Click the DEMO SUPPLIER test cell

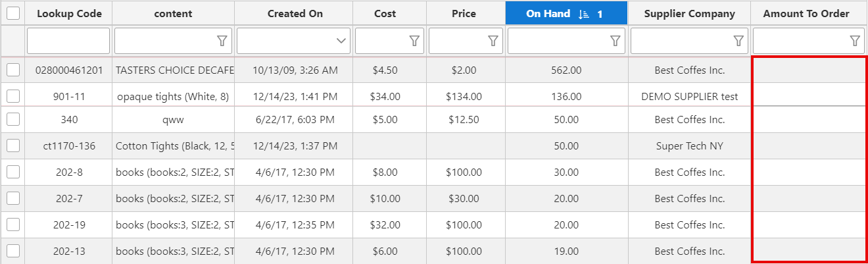[x=689, y=96]
